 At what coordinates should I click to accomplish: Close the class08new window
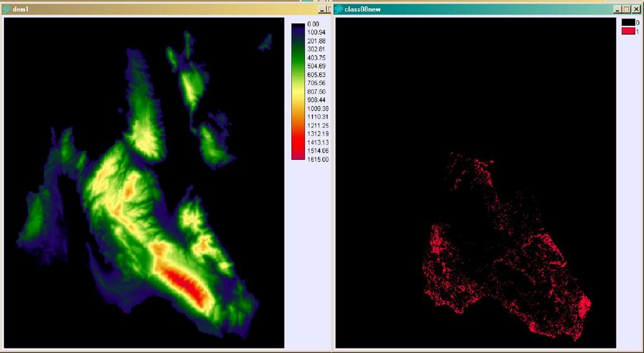tap(636, 9)
